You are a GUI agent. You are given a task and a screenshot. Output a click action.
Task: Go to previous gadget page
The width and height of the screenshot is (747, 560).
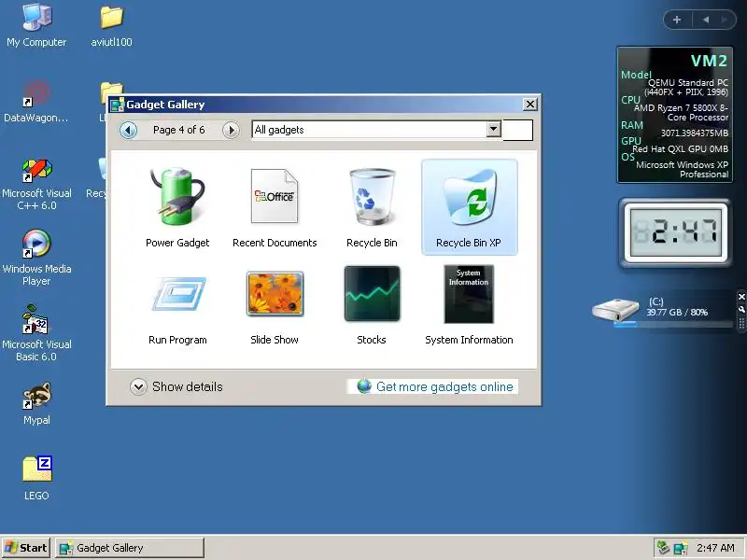[128, 130]
